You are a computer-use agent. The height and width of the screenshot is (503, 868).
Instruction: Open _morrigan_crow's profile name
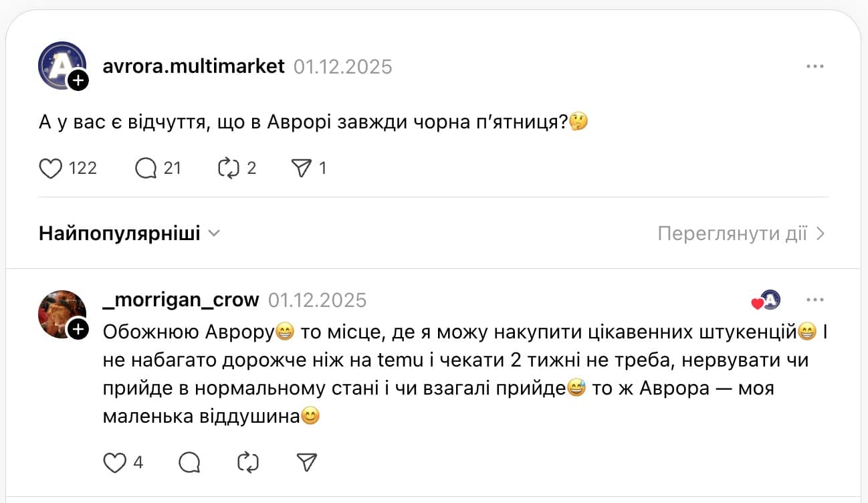coord(180,300)
